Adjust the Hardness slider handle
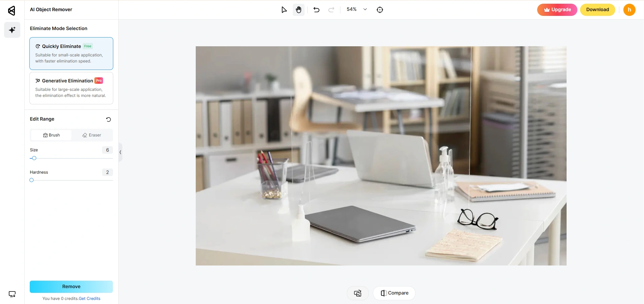The image size is (644, 304). 32,180
